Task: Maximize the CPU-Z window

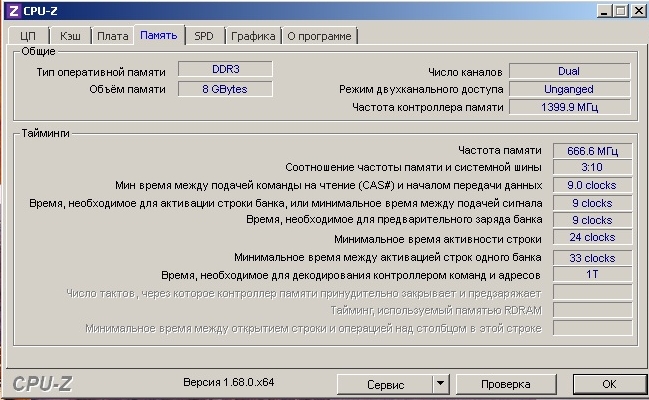Action: tap(620, 11)
